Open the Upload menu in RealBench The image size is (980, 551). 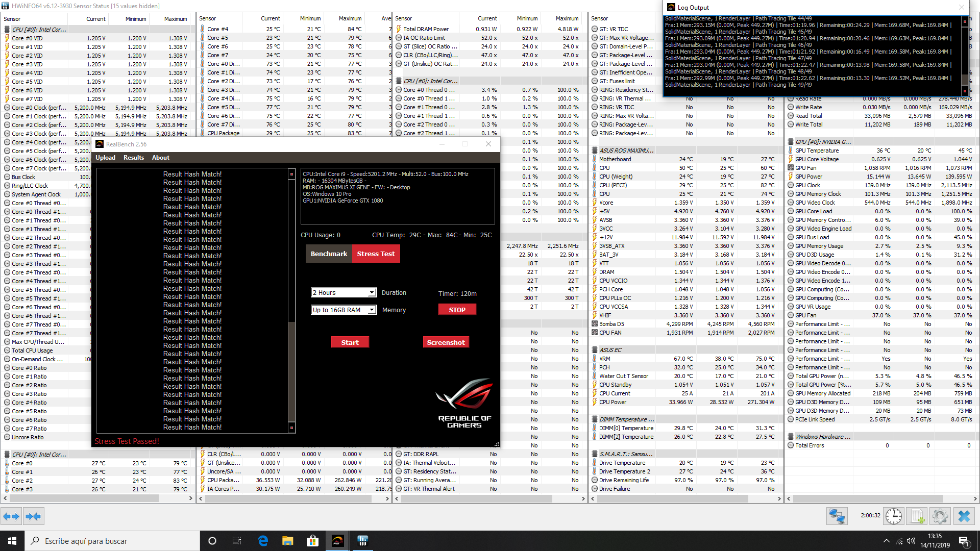click(105, 158)
